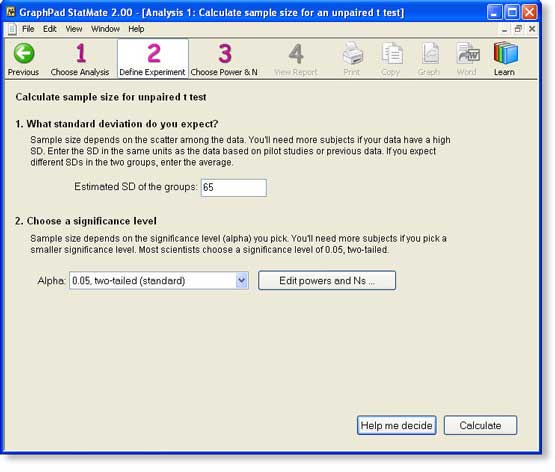555x472 pixels.
Task: Expand the Alpha dropdown arrow
Action: [x=242, y=281]
